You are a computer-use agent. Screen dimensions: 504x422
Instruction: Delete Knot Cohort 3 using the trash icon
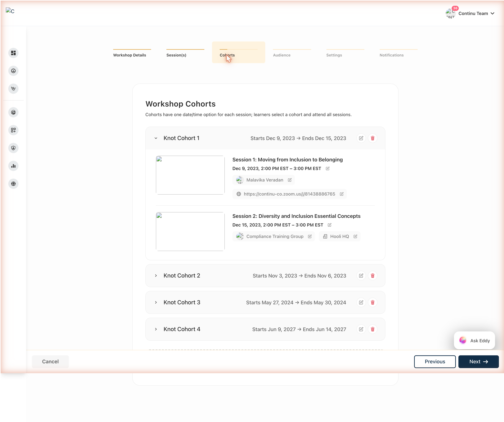(373, 302)
